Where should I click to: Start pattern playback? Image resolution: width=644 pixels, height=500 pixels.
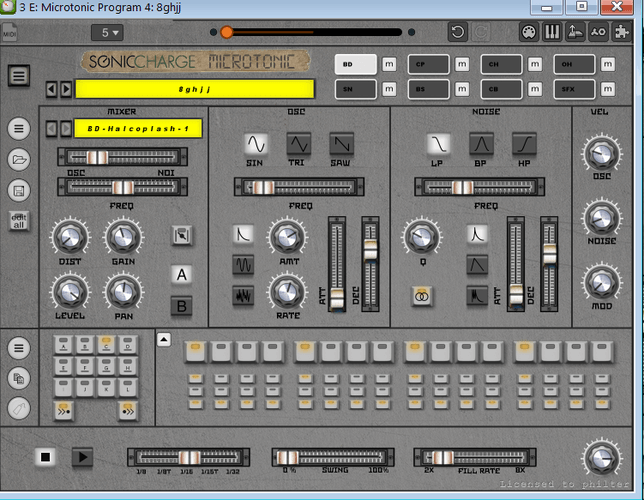tap(82, 457)
